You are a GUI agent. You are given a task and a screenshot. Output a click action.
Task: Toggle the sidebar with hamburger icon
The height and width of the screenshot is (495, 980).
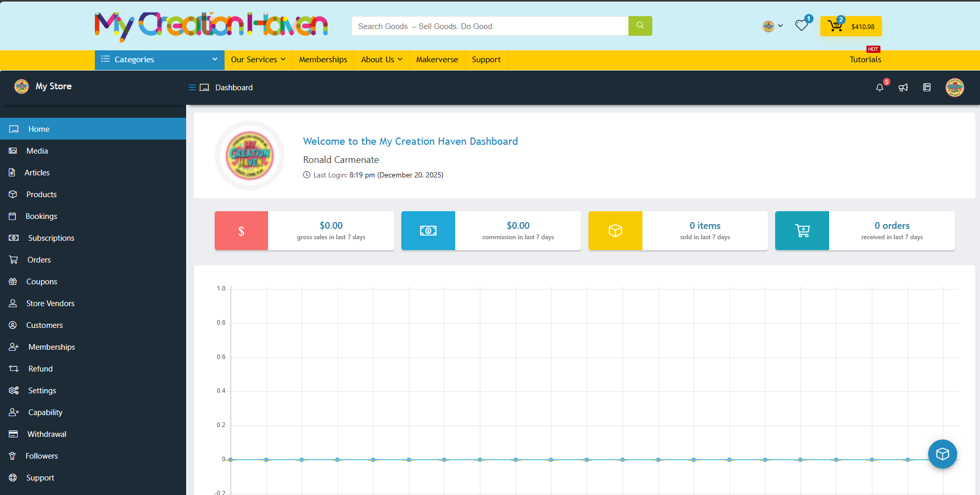tap(192, 88)
